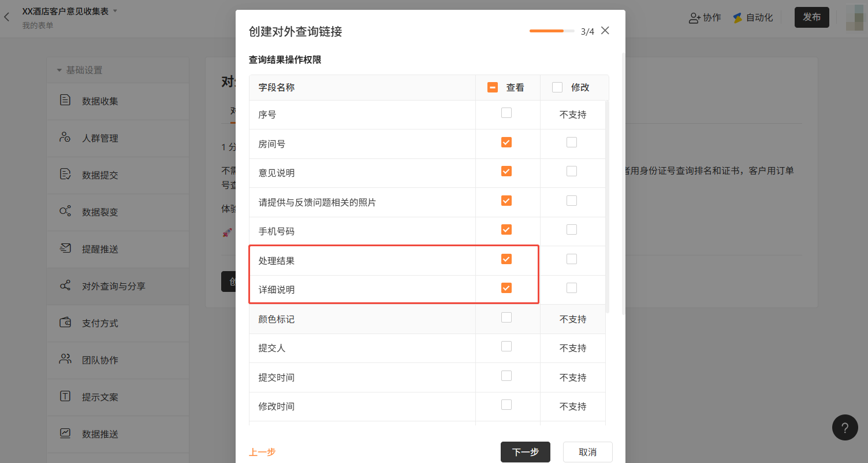Open 提醒推送 from the sidebar

pos(99,249)
